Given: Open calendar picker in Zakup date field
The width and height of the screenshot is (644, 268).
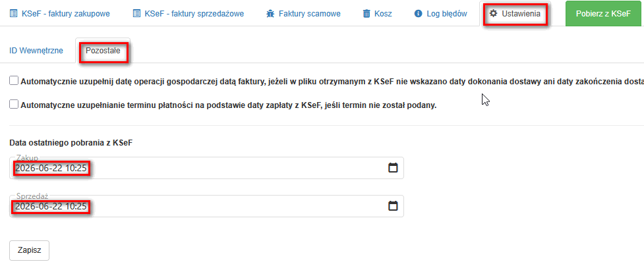Looking at the screenshot, I should pyautogui.click(x=393, y=168).
